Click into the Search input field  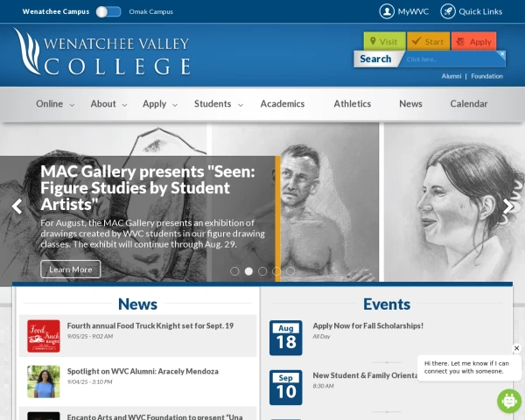451,59
